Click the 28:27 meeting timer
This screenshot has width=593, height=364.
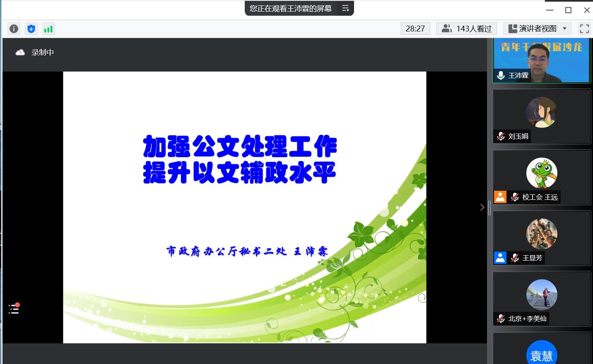[x=415, y=29]
